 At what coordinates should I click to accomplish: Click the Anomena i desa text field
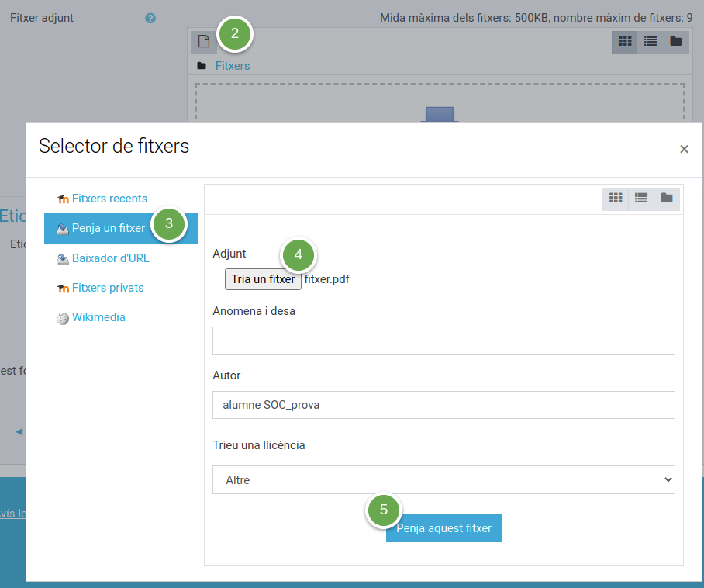point(443,341)
